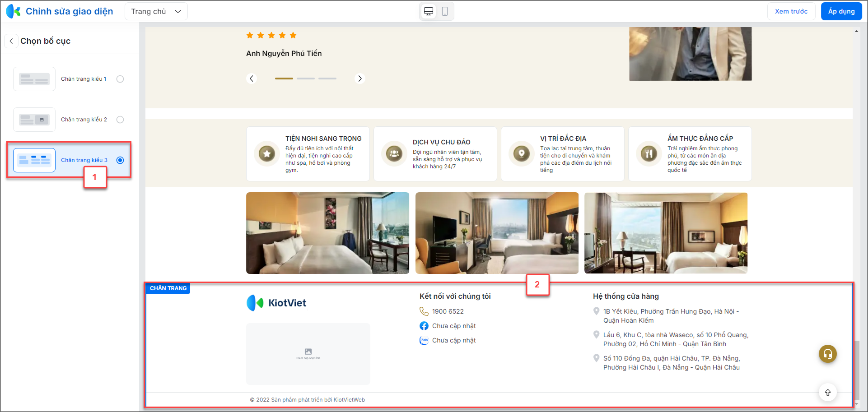Screen dimensions: 868x412
Task: Click the Xem trước button
Action: click(791, 11)
